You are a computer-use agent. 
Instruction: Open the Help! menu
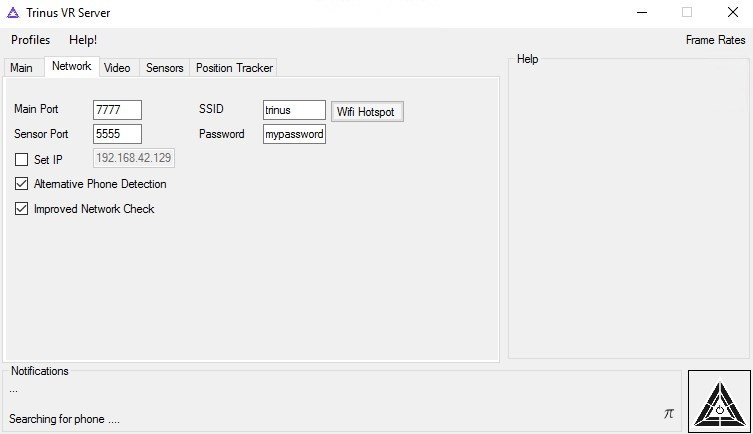click(x=83, y=40)
